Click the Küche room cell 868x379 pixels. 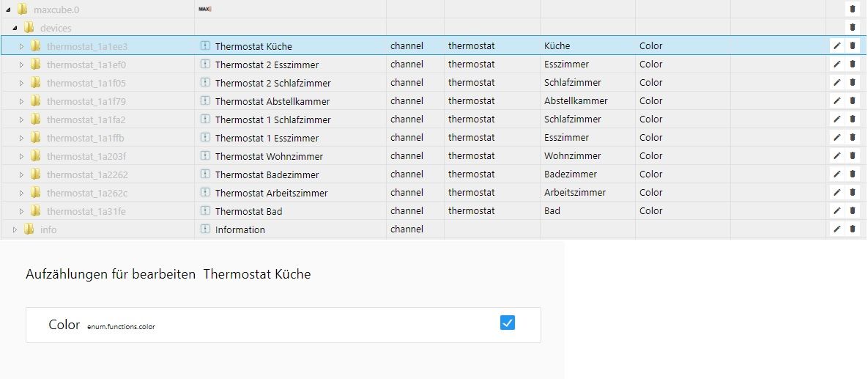tap(557, 45)
